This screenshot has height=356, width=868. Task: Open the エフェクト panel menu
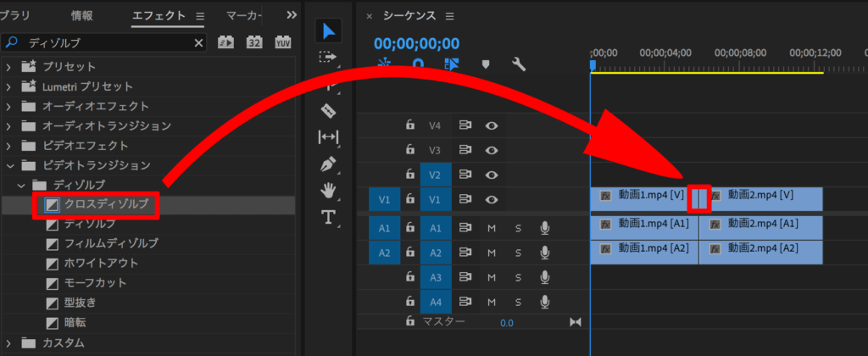tap(200, 16)
